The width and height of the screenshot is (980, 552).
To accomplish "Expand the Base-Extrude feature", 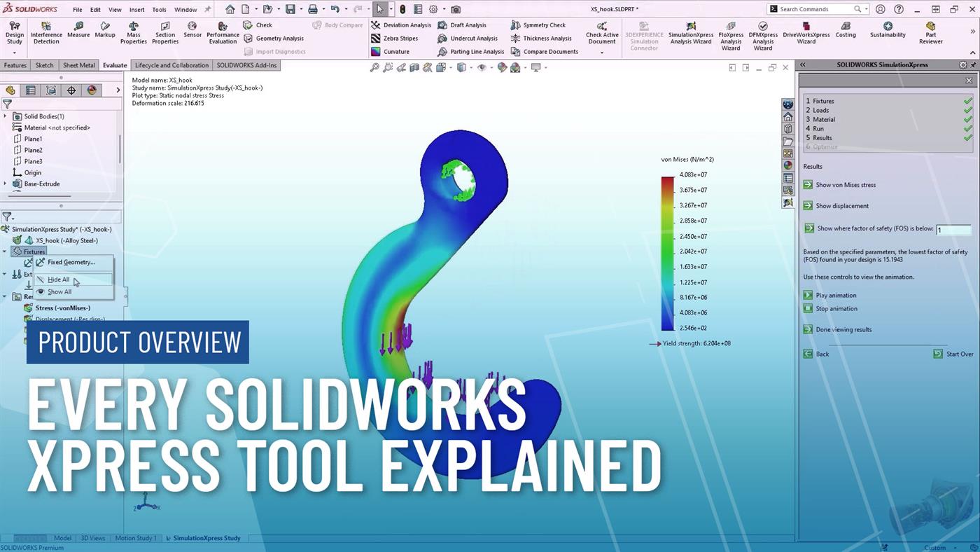I will 6,184.
